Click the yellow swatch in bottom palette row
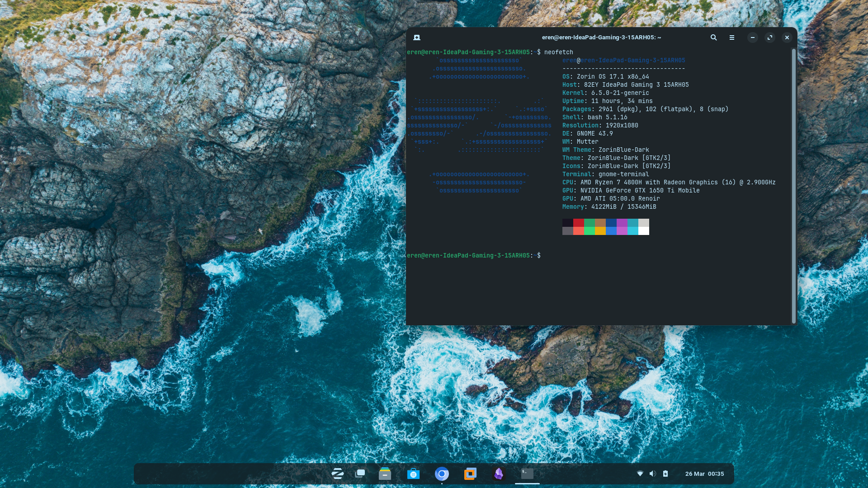The height and width of the screenshot is (488, 868). pos(600,231)
